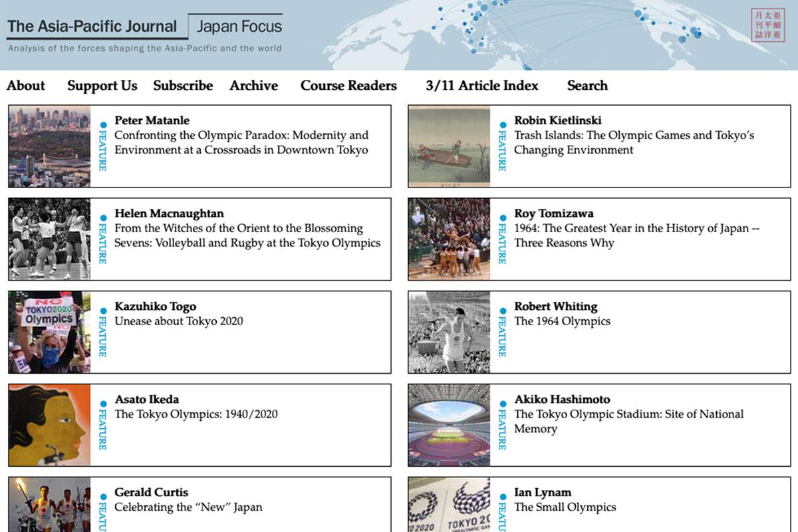Open the 1964 runner photo thumbnail
Image resolution: width=798 pixels, height=532 pixels.
pos(450,332)
